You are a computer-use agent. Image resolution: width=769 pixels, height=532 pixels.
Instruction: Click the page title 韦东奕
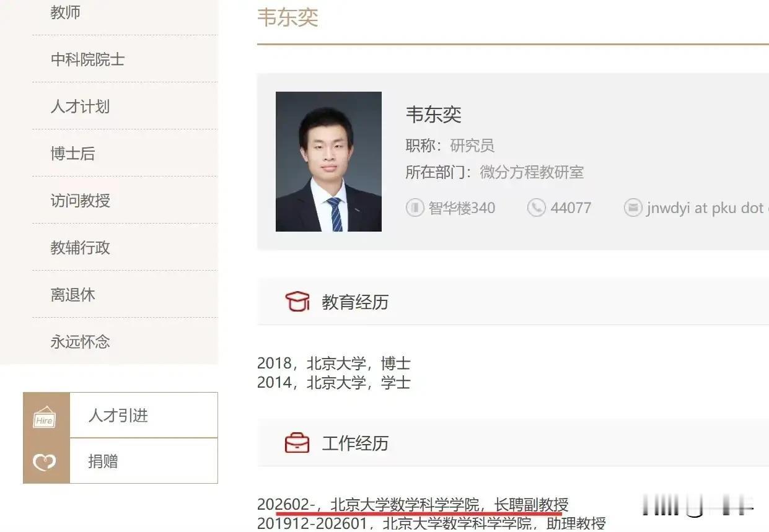pos(288,17)
